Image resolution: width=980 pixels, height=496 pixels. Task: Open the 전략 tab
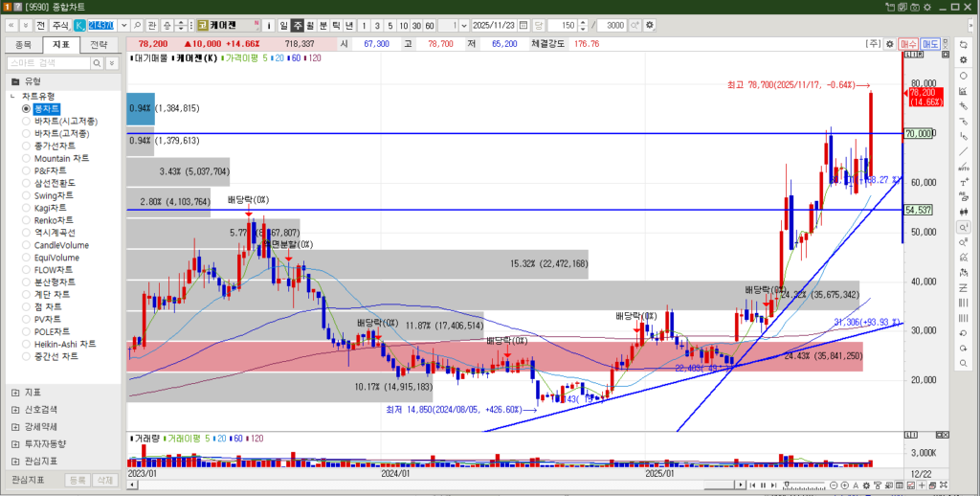(x=99, y=44)
